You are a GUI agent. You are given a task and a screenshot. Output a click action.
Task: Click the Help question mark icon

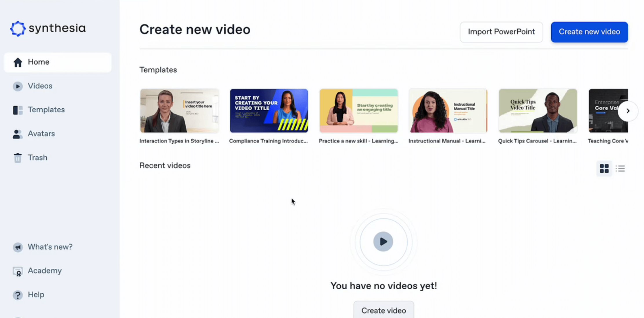click(18, 295)
